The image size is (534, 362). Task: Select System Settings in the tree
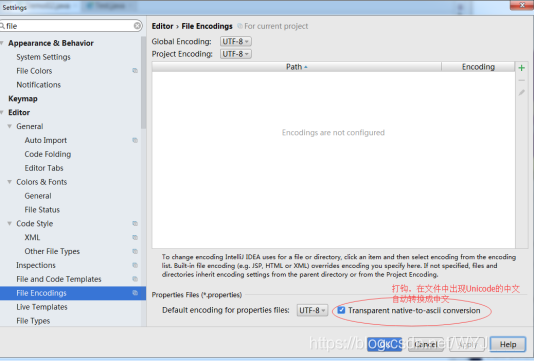coord(43,57)
